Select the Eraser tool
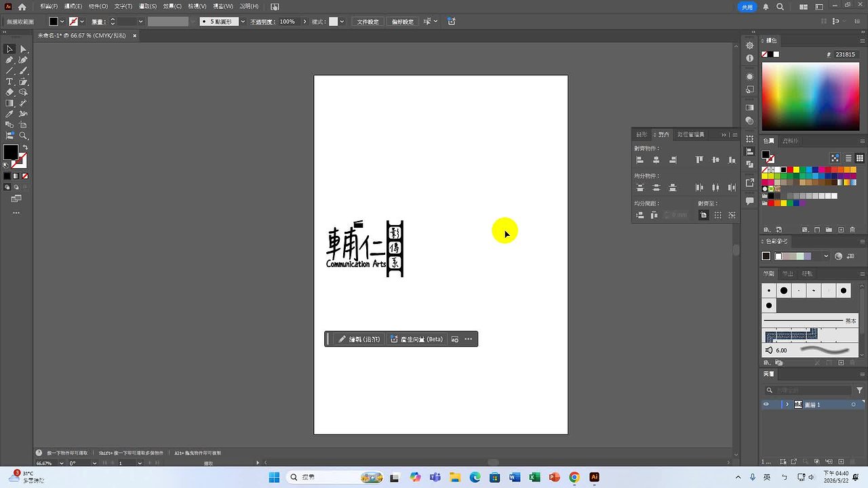 point(9,92)
